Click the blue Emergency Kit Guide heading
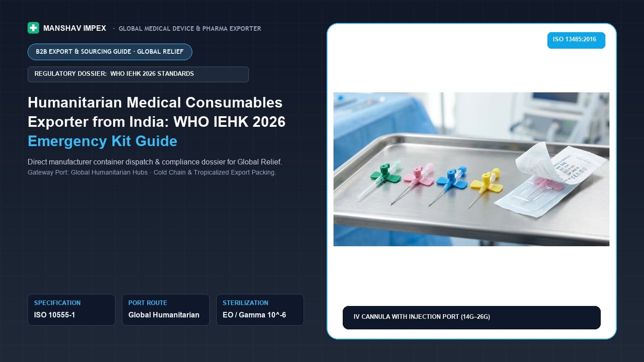 tap(102, 141)
